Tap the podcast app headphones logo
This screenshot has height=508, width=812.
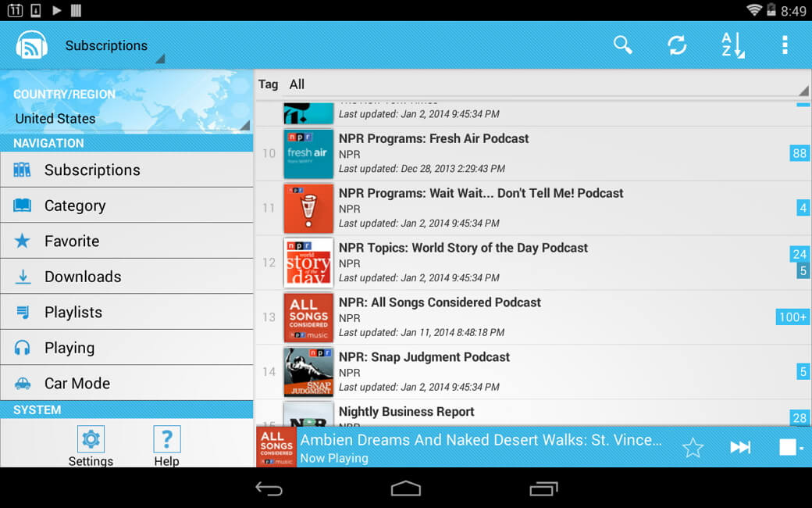click(31, 45)
